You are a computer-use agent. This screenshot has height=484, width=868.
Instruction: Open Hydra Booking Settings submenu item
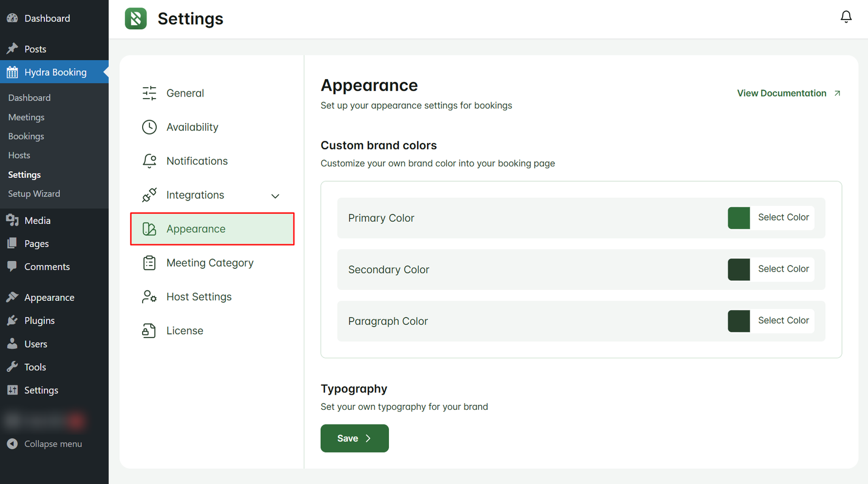pos(24,175)
